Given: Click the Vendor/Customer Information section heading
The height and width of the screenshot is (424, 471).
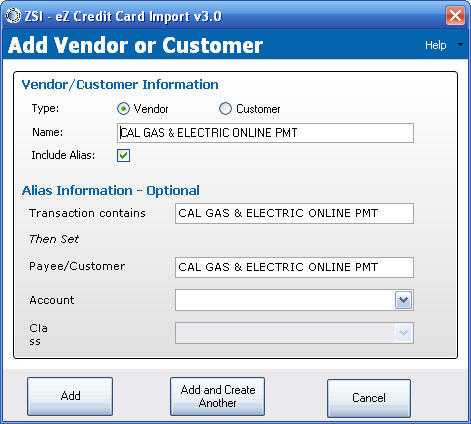Looking at the screenshot, I should click(x=120, y=85).
